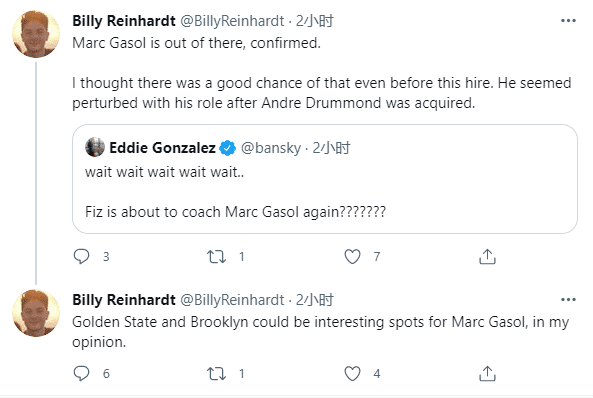
Task: Retweet the Marc Gasol confirmed tweet
Action: click(216, 257)
